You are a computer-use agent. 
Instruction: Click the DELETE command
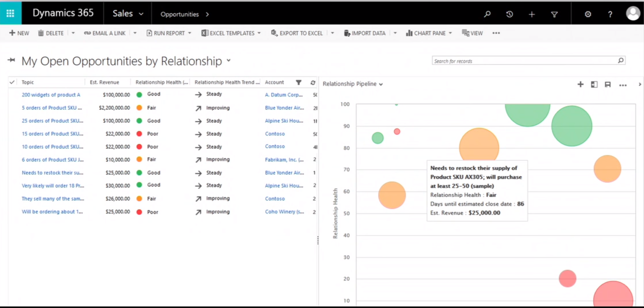coord(51,33)
